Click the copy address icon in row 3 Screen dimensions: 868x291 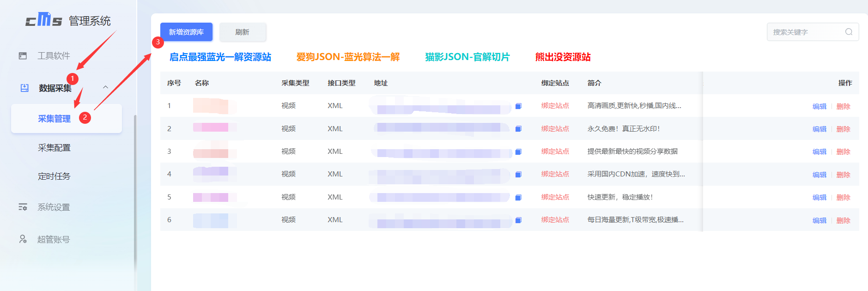click(x=518, y=152)
